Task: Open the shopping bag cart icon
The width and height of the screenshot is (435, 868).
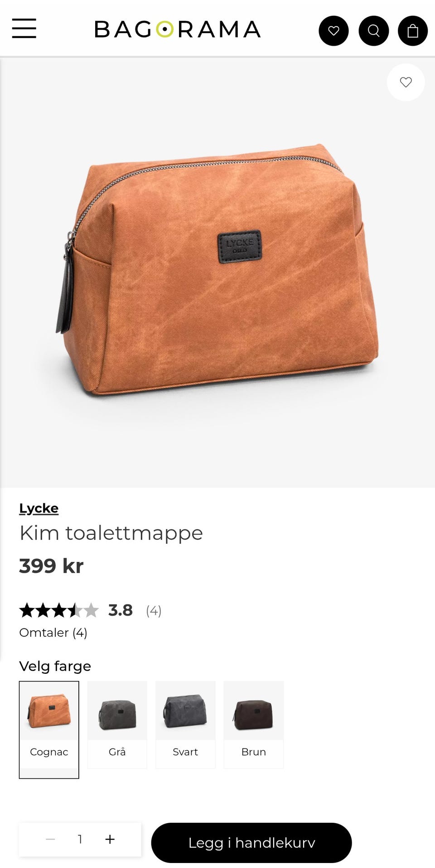Action: click(413, 31)
